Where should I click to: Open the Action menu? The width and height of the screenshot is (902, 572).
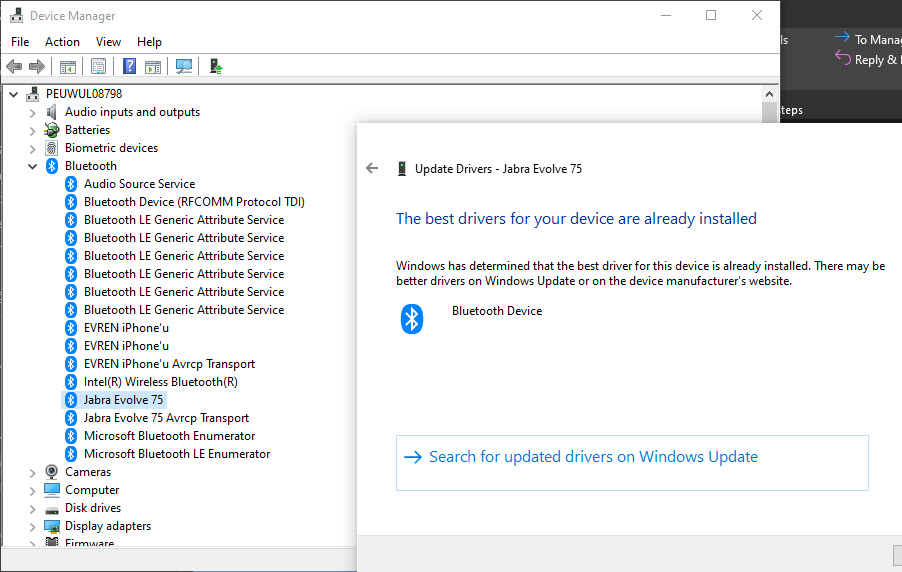pos(62,41)
